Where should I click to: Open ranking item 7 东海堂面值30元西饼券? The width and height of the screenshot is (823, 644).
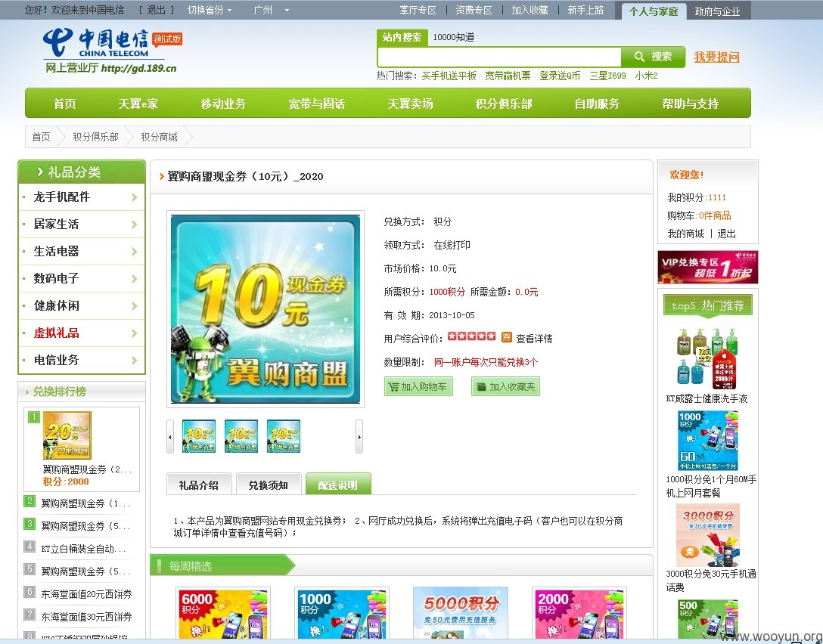pyautogui.click(x=86, y=617)
